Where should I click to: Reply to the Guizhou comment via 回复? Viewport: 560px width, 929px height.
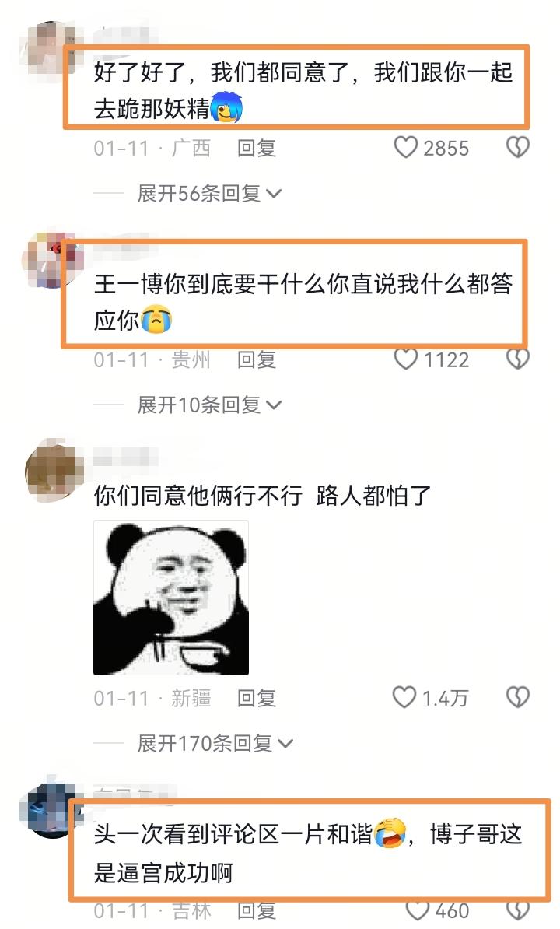pos(257,359)
